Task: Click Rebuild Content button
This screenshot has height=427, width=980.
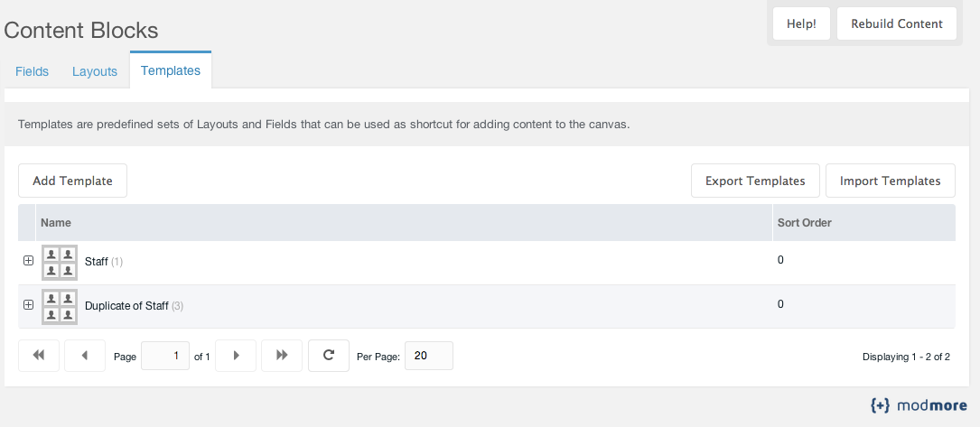Action: coord(897,23)
